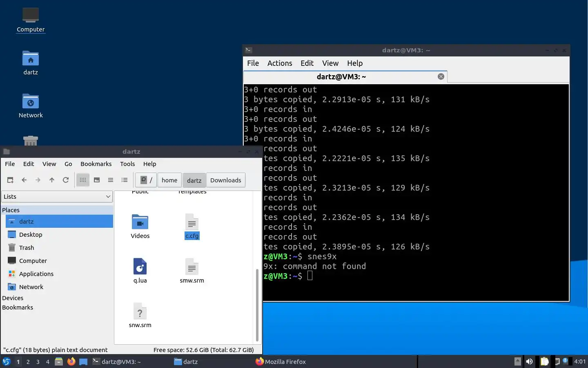588x368 pixels.
Task: Open the terminal File menu
Action: (x=253, y=63)
